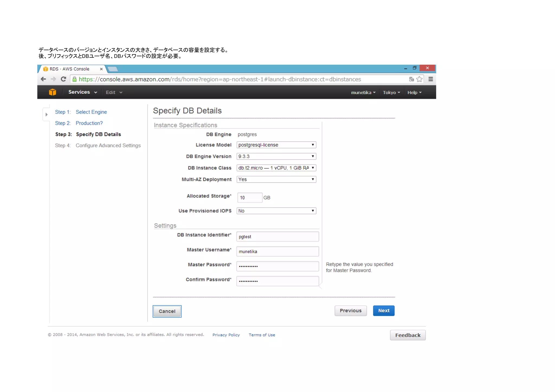Open the Privacy Policy link
The image size is (555, 392).
click(226, 335)
